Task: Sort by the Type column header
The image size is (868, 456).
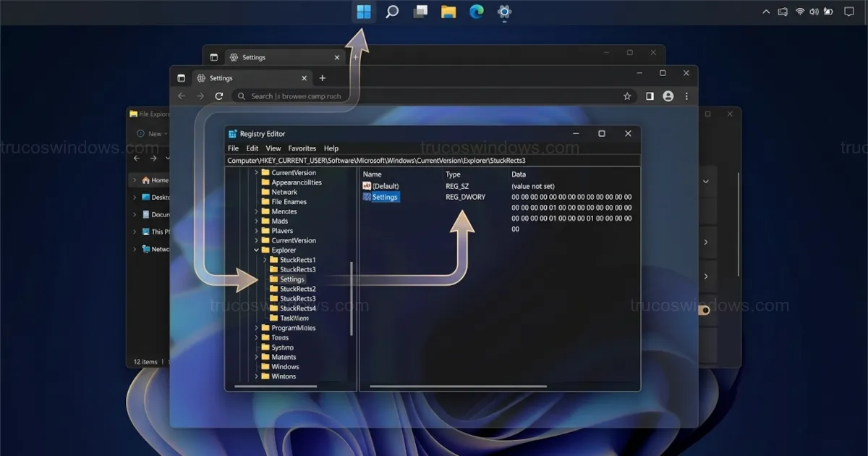Action: 453,174
